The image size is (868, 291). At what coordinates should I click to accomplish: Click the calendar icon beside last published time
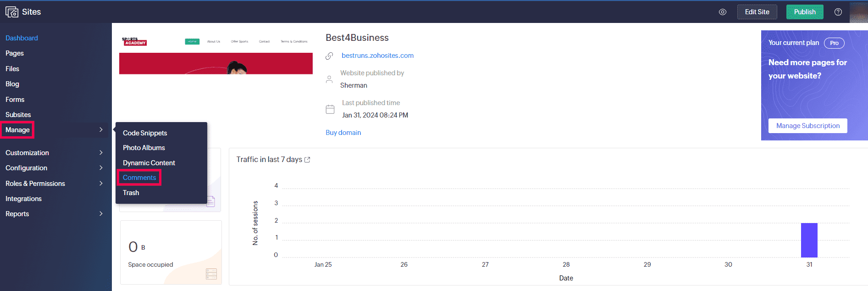[x=330, y=109]
